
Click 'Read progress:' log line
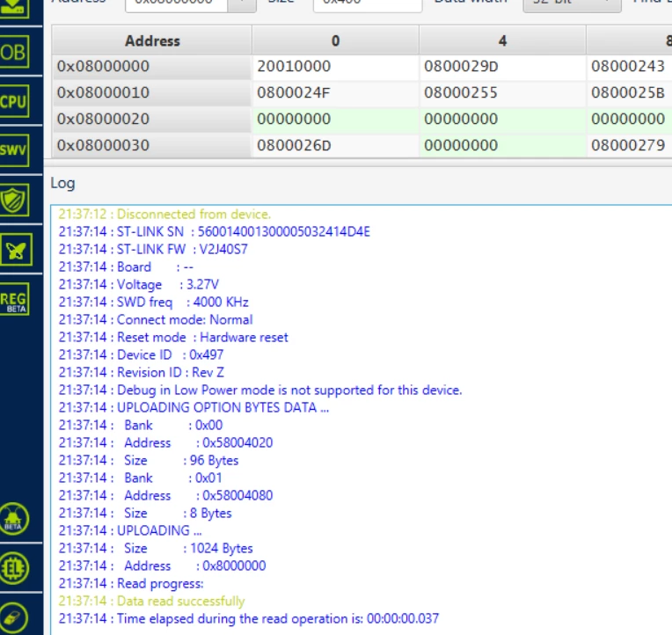pyautogui.click(x=131, y=583)
